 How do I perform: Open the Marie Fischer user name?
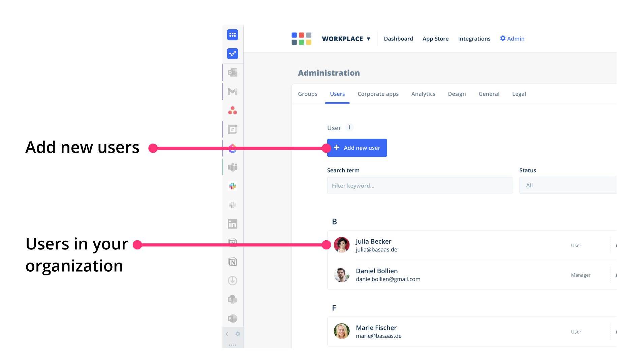click(376, 328)
